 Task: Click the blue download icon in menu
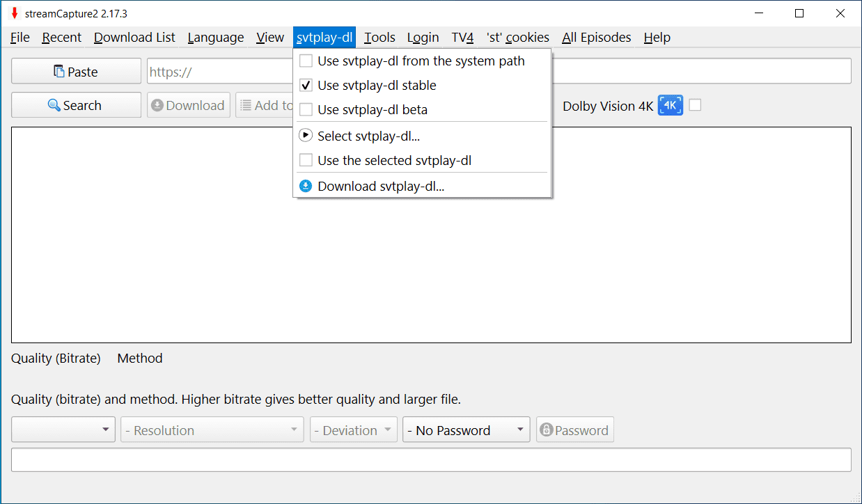pos(306,186)
